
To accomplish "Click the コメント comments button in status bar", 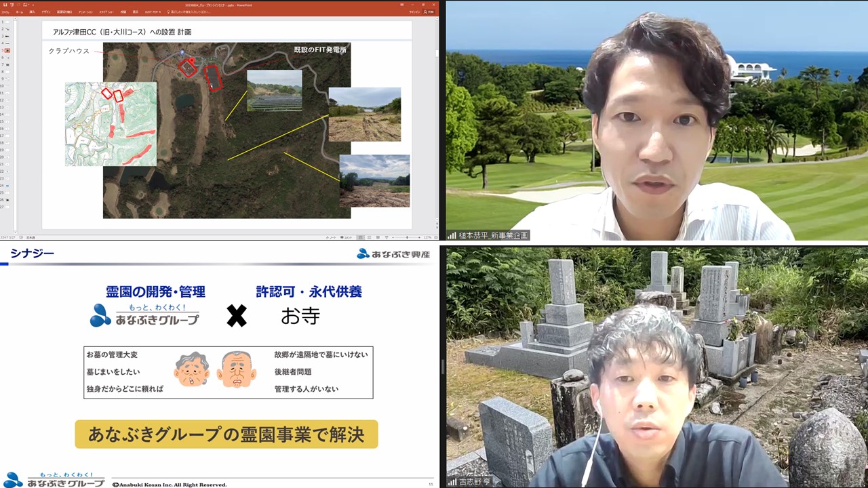I will point(346,237).
